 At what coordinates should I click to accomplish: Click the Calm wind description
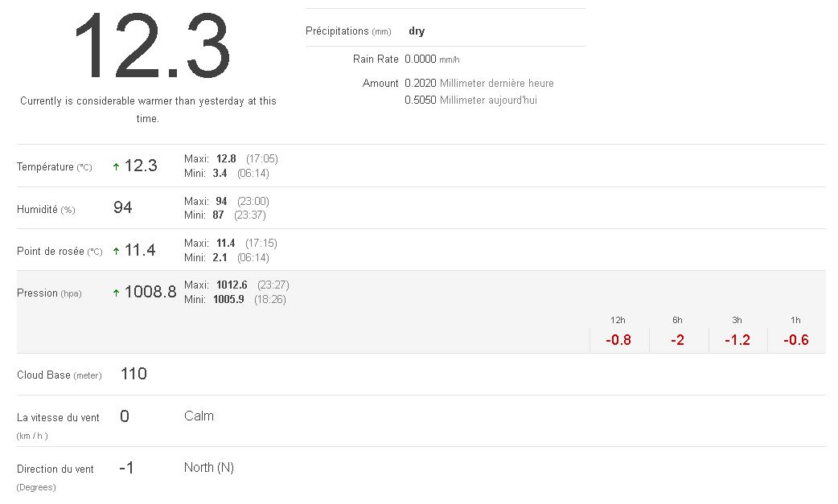[199, 416]
